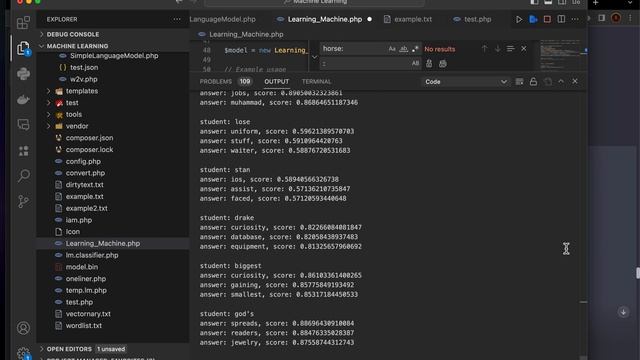Split the editor to the right
This screenshot has height=360, width=640.
coord(561,19)
